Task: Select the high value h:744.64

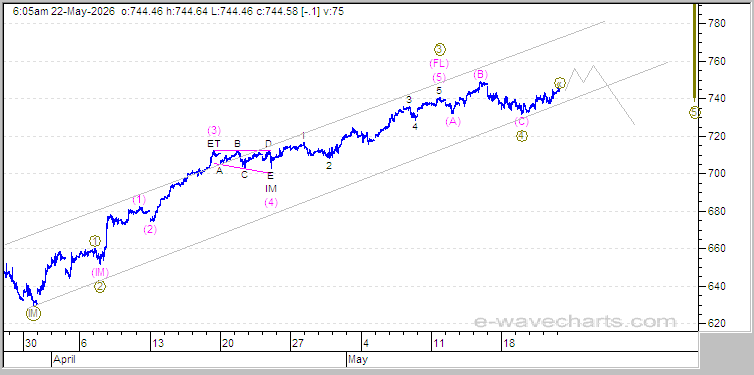Action: 187,12
